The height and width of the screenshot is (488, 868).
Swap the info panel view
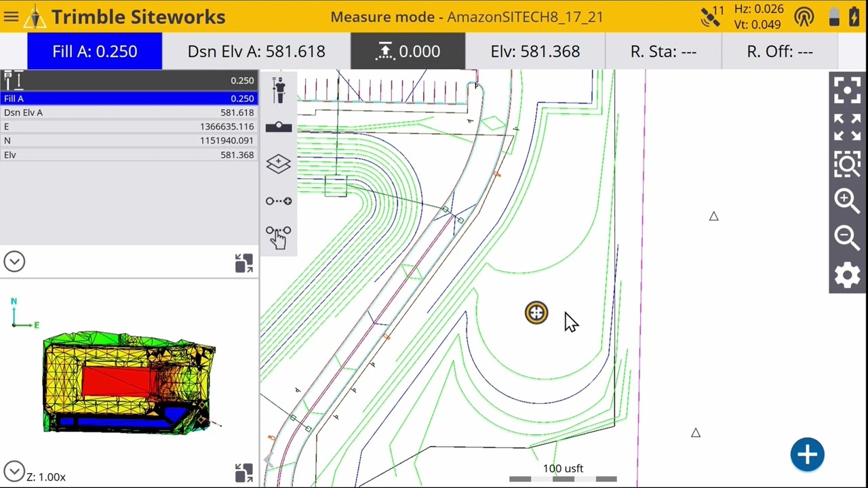[x=244, y=263]
